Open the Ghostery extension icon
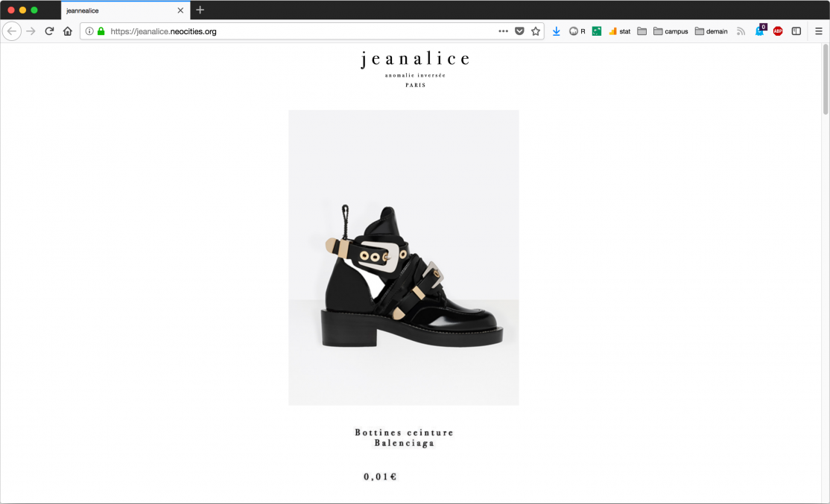The height and width of the screenshot is (504, 830). tap(760, 31)
